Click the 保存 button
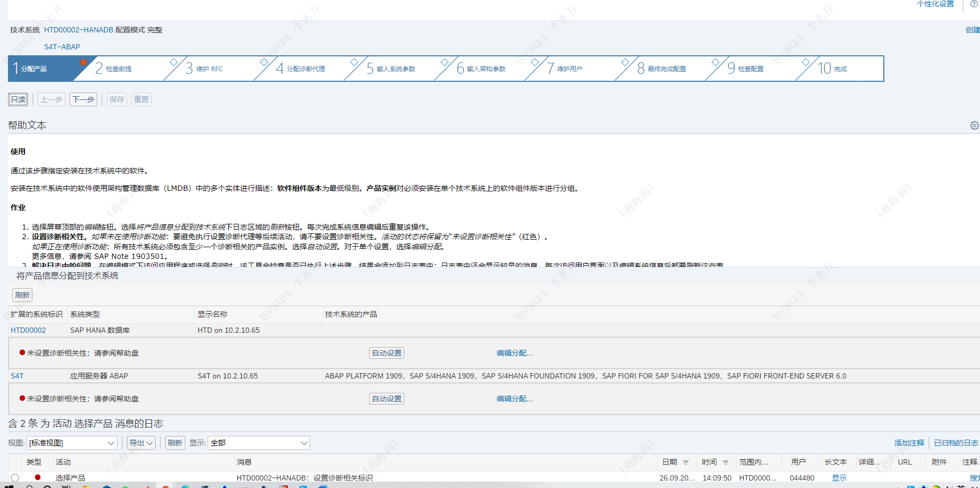Viewport: 980px width, 488px height. 117,99
